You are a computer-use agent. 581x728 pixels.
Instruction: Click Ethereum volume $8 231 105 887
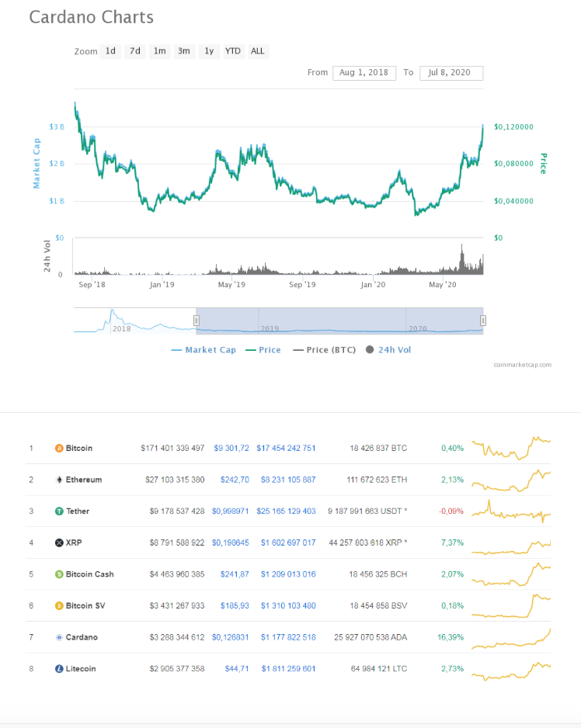tap(288, 480)
